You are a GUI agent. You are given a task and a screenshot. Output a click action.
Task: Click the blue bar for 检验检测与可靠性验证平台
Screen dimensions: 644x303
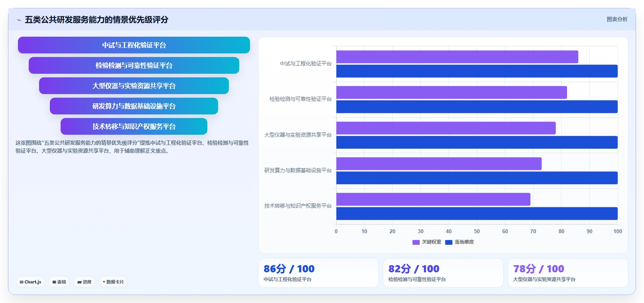click(477, 107)
